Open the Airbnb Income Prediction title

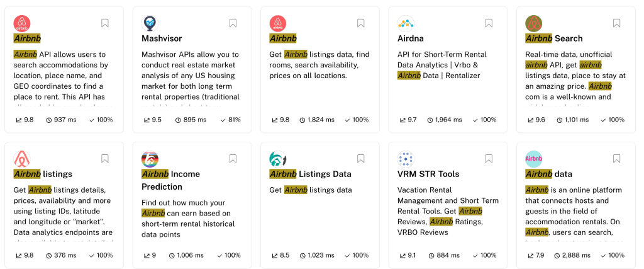[x=171, y=180]
